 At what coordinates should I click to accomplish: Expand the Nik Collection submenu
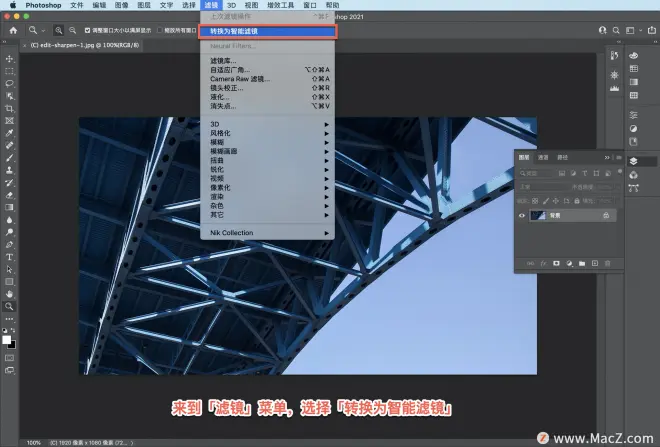(x=268, y=233)
